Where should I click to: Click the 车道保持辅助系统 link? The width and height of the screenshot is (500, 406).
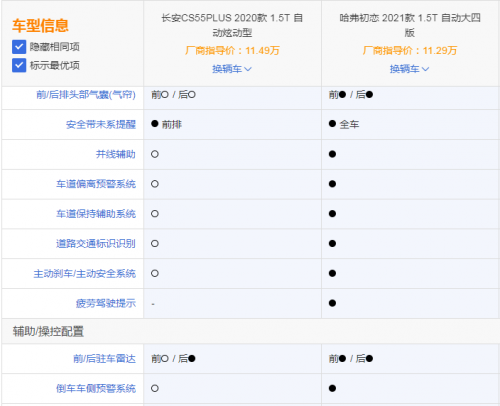tap(96, 214)
